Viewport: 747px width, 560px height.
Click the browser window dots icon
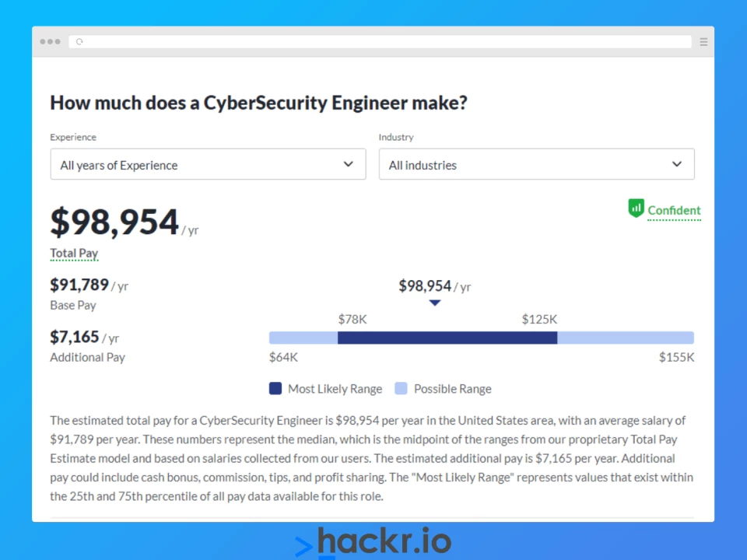tap(50, 42)
